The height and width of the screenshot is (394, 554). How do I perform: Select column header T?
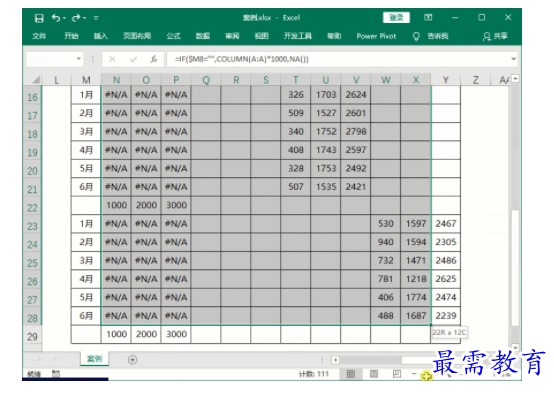point(295,80)
